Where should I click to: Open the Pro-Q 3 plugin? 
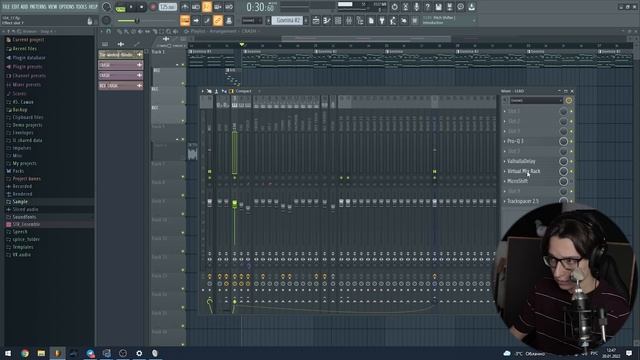click(516, 141)
